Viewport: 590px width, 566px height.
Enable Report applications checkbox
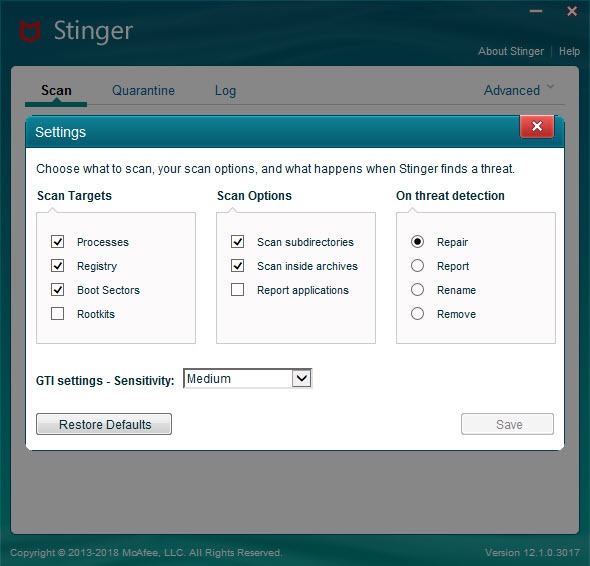(x=237, y=290)
